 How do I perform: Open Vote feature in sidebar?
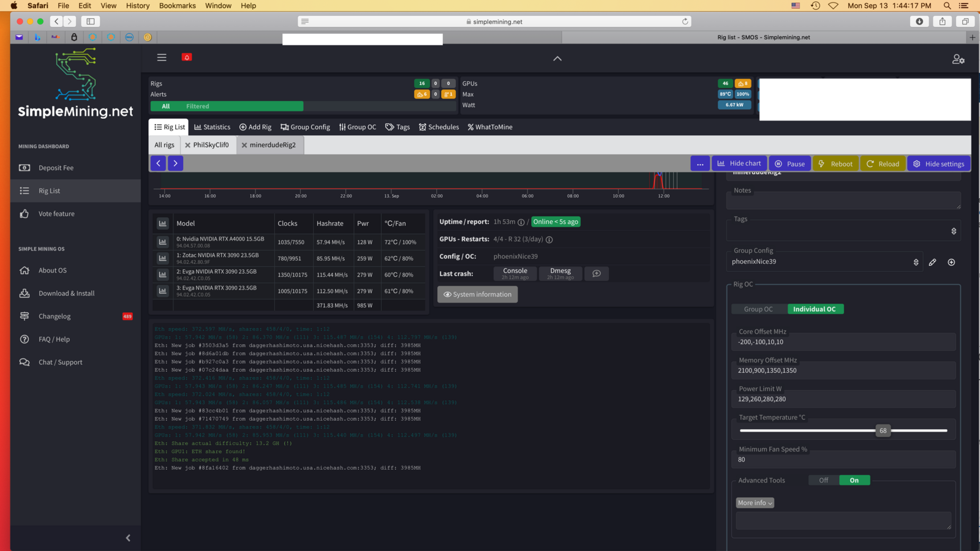pyautogui.click(x=56, y=214)
